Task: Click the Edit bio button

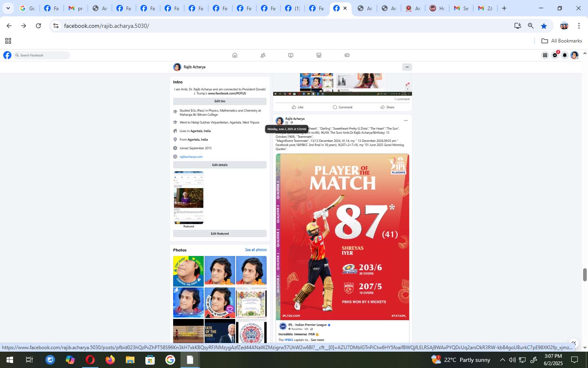Action: point(220,101)
